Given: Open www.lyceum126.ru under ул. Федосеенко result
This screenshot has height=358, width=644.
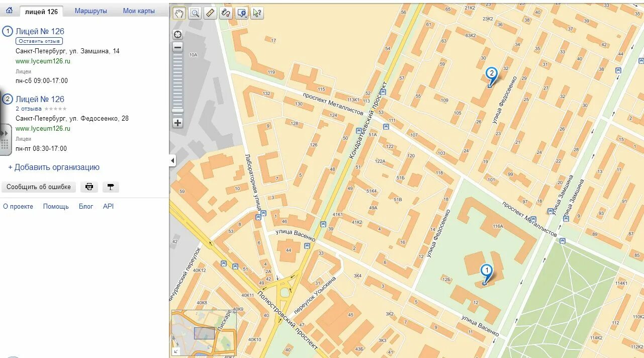Looking at the screenshot, I should tap(43, 128).
